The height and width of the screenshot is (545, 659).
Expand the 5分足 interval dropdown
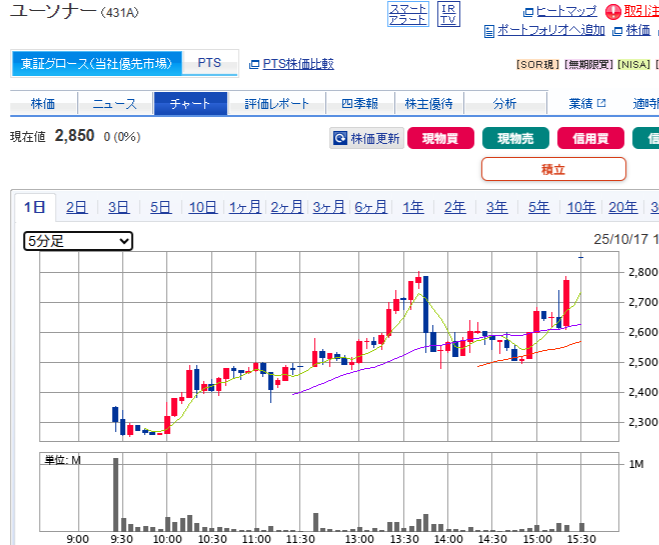pyautogui.click(x=78, y=241)
